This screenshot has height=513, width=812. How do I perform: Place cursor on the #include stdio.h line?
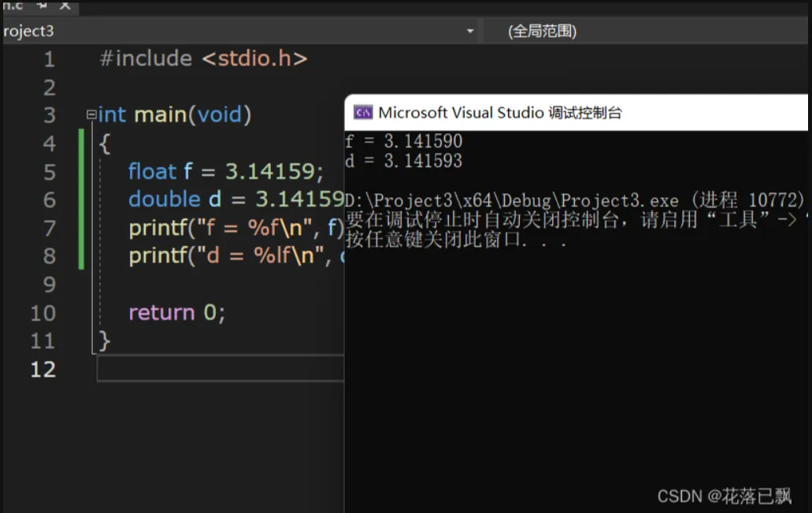[x=203, y=59]
